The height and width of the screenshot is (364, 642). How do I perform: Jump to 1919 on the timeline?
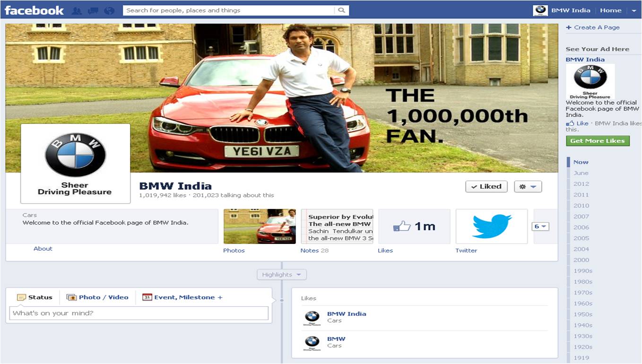581,358
